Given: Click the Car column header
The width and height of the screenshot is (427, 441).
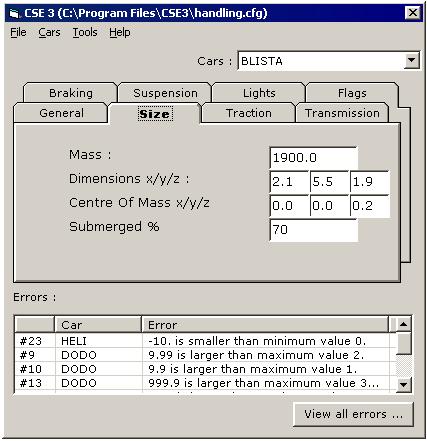Looking at the screenshot, I should click(98, 325).
